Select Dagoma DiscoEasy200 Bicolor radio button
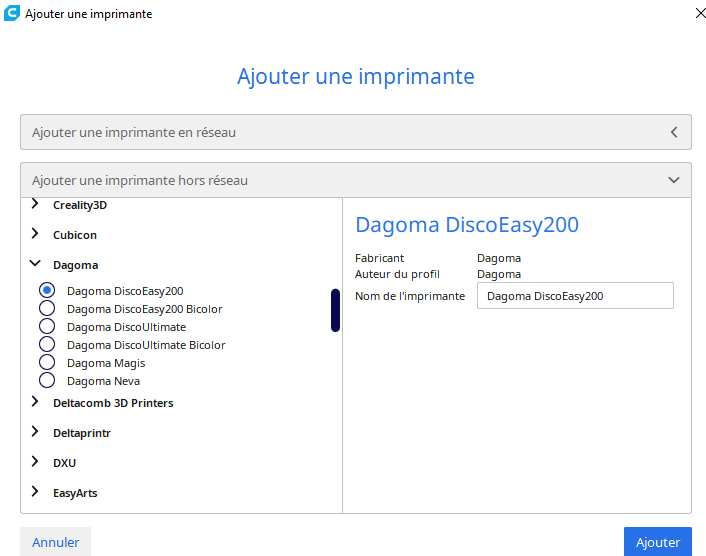 pos(47,308)
